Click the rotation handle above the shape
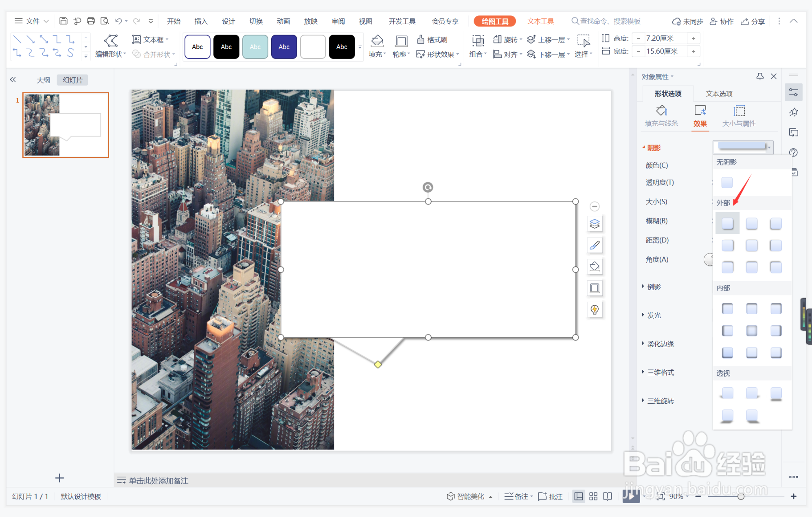 428,187
